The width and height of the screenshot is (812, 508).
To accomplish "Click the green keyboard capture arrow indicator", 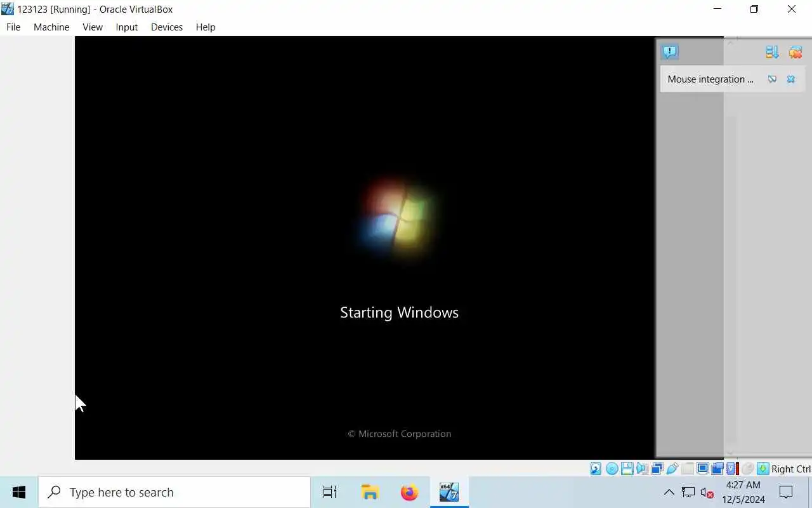I will (x=763, y=469).
